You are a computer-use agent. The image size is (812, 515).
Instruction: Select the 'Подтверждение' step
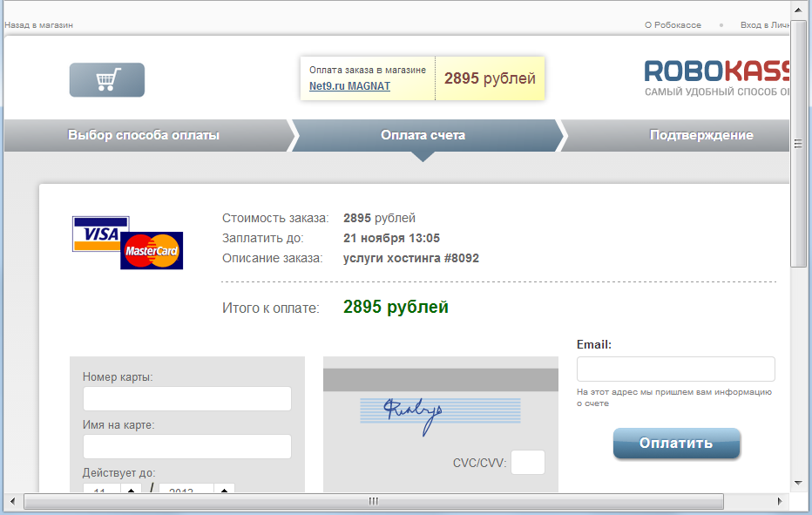click(x=701, y=135)
